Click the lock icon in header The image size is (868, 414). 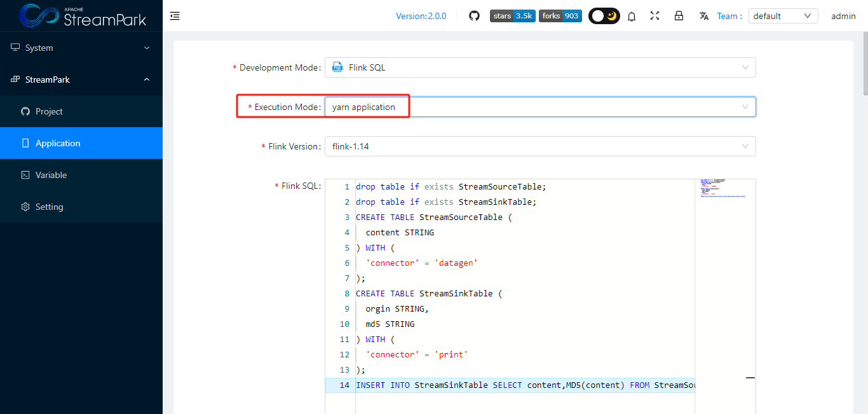coord(679,16)
